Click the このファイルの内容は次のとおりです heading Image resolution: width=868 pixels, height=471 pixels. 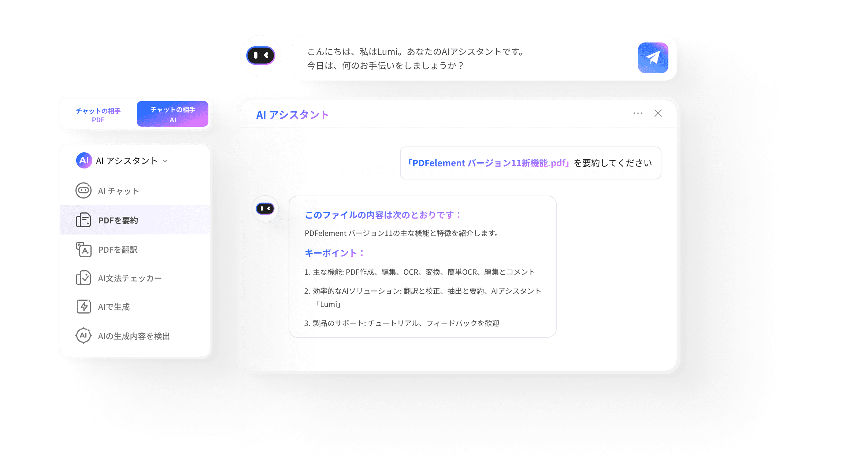[382, 215]
